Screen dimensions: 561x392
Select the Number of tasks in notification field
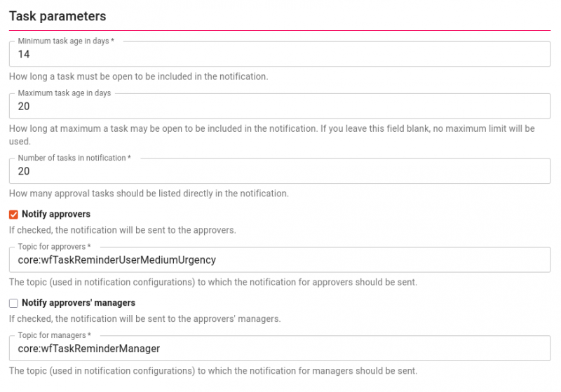[279, 171]
